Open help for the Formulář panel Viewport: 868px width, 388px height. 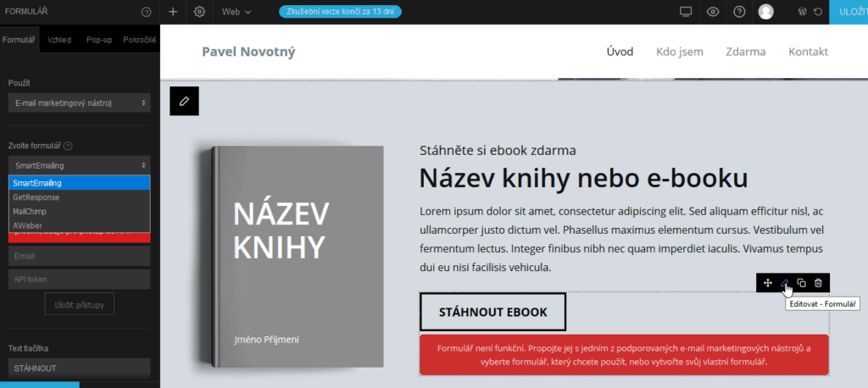tap(146, 12)
